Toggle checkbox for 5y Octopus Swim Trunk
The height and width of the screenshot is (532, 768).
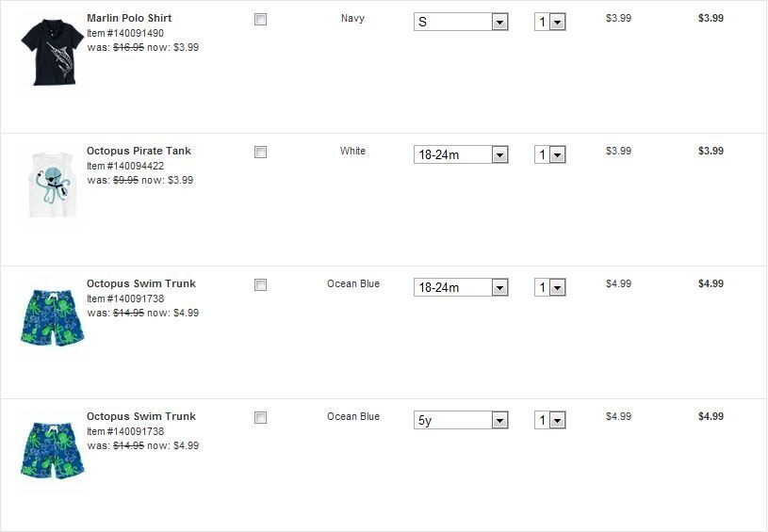(x=261, y=418)
